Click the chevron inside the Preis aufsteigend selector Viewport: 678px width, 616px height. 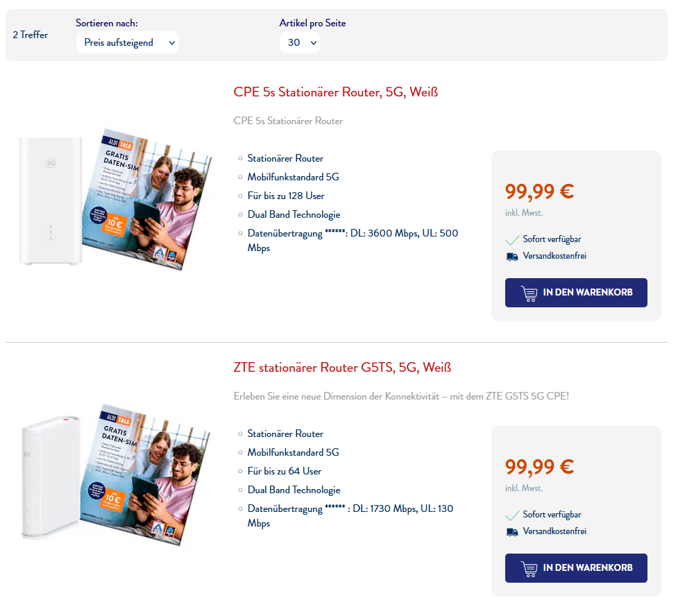pyautogui.click(x=171, y=42)
